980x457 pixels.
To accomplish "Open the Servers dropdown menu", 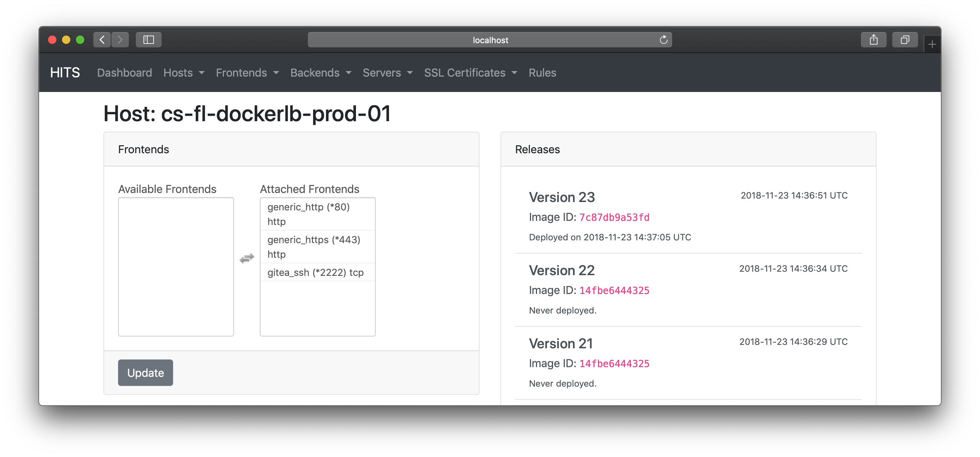I will pos(387,73).
